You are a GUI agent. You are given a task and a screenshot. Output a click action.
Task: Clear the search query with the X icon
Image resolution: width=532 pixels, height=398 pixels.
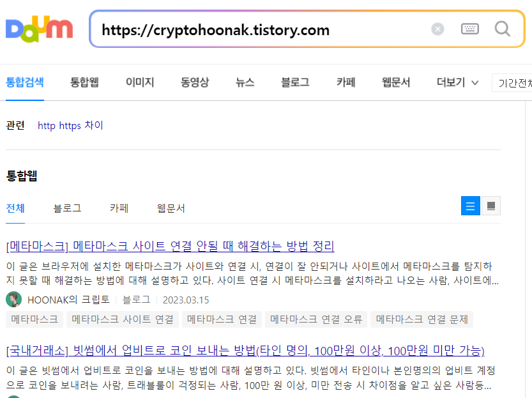click(437, 29)
